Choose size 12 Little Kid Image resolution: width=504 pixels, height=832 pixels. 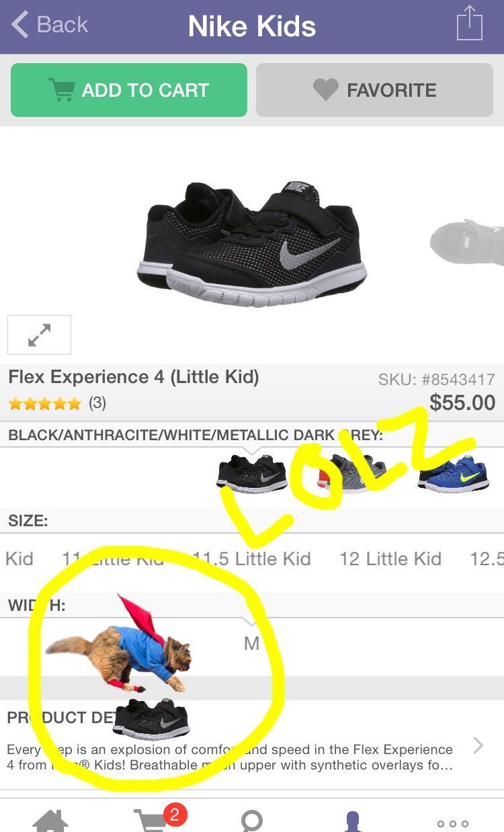point(390,558)
